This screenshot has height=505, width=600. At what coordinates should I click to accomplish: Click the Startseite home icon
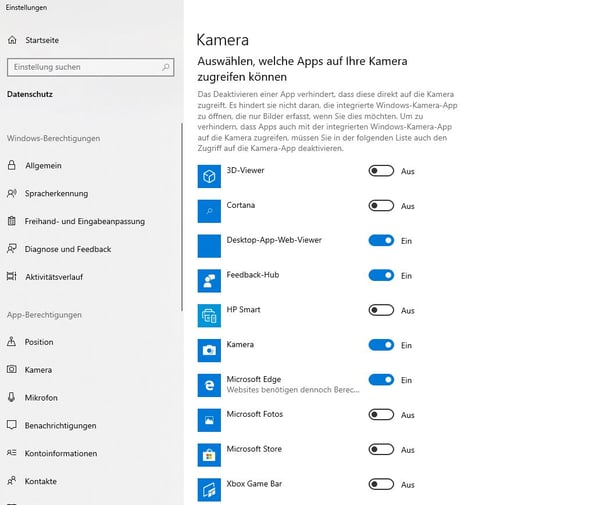tap(12, 40)
